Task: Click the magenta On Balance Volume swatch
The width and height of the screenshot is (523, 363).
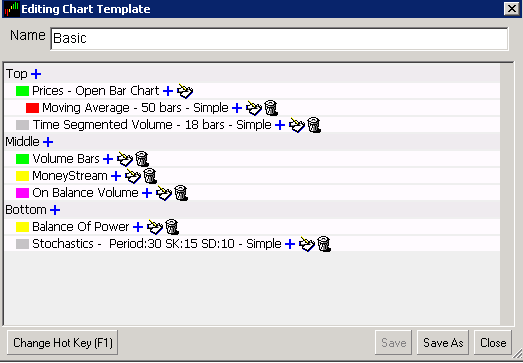Action: click(x=22, y=193)
